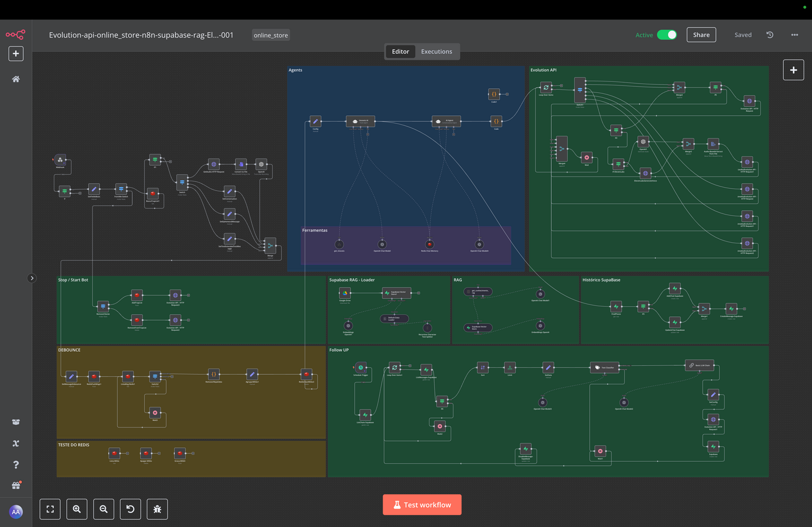Click the Histórico SupaBase sticky title
This screenshot has width=812, height=527.
tap(601, 280)
